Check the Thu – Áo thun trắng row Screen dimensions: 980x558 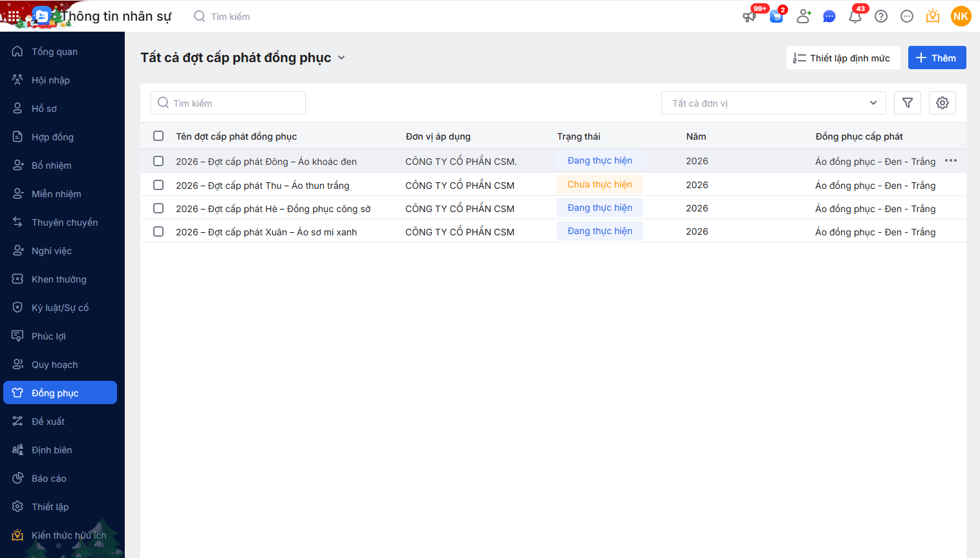coord(158,185)
